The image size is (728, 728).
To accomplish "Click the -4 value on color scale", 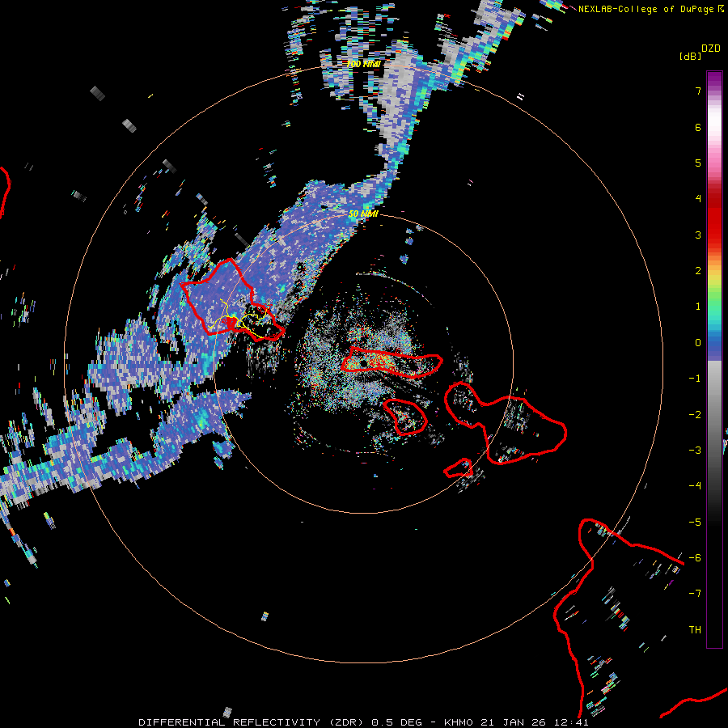I will click(x=695, y=486).
